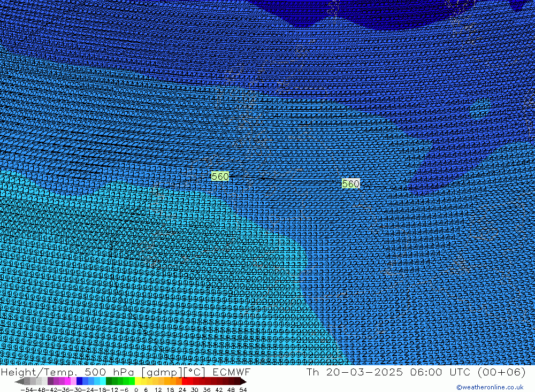Click the 0 legend value

tap(136, 390)
